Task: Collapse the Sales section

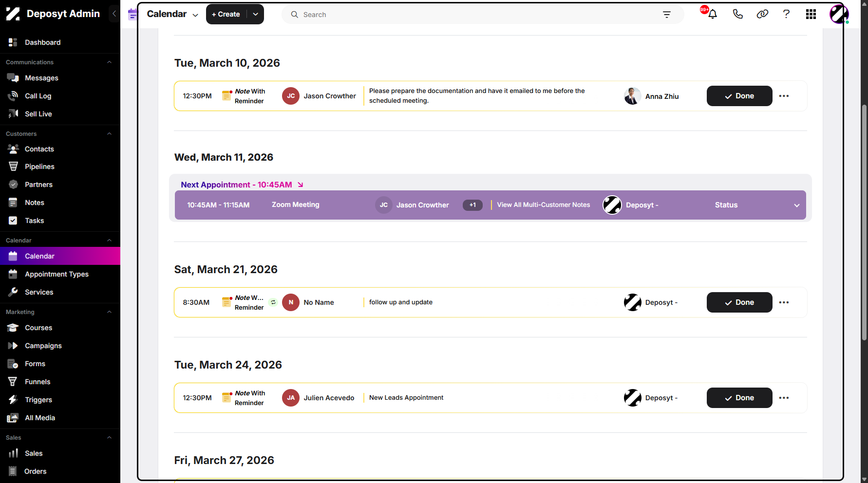Action: coord(109,438)
